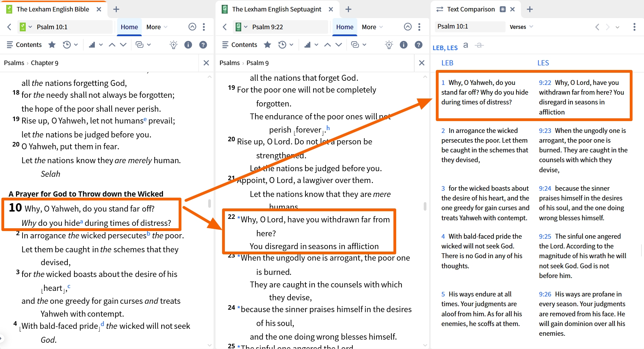Collapse the LEB panel toolbar with the circled caret
The image size is (644, 349).
pyautogui.click(x=192, y=27)
